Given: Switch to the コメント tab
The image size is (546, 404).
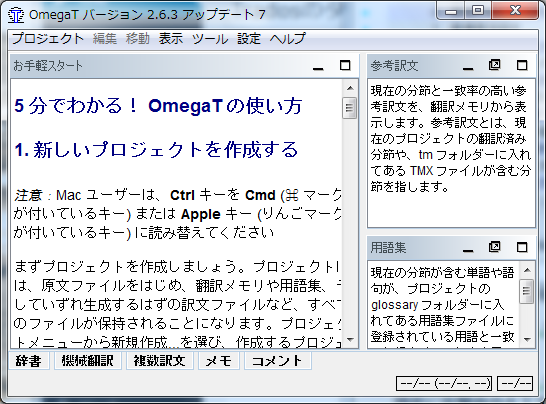Looking at the screenshot, I should pyautogui.click(x=278, y=361).
